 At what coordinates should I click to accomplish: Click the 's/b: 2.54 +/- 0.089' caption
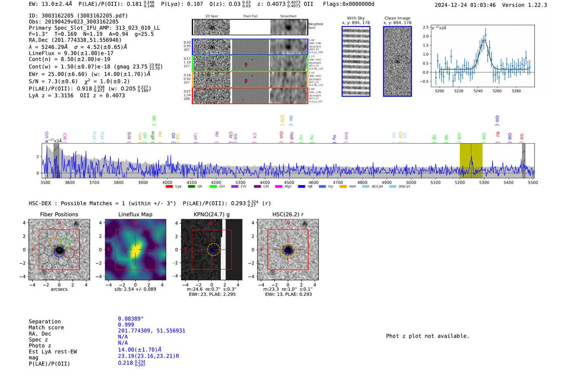click(135, 289)
